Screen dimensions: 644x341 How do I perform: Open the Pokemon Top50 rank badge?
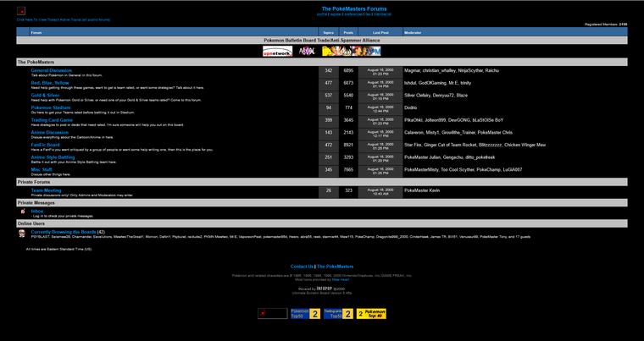click(x=306, y=314)
